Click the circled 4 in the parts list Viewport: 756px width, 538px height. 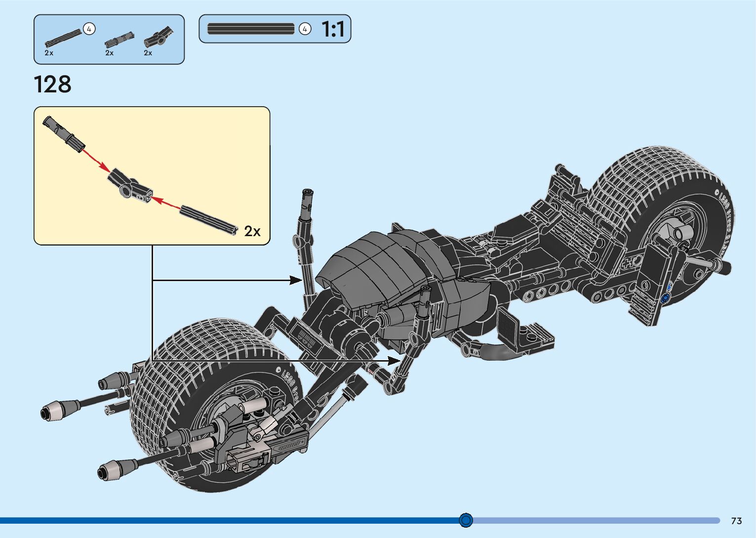(x=89, y=29)
